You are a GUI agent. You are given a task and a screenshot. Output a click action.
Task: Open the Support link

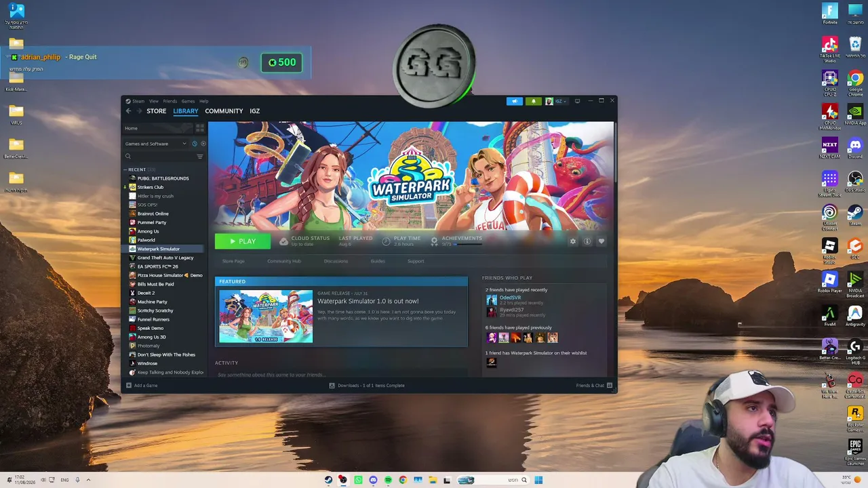(416, 261)
